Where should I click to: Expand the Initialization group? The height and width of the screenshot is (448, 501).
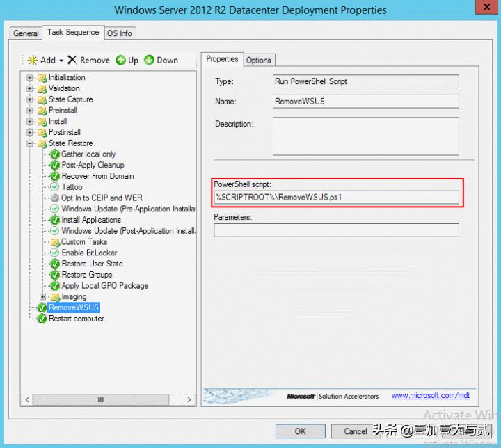[30, 78]
